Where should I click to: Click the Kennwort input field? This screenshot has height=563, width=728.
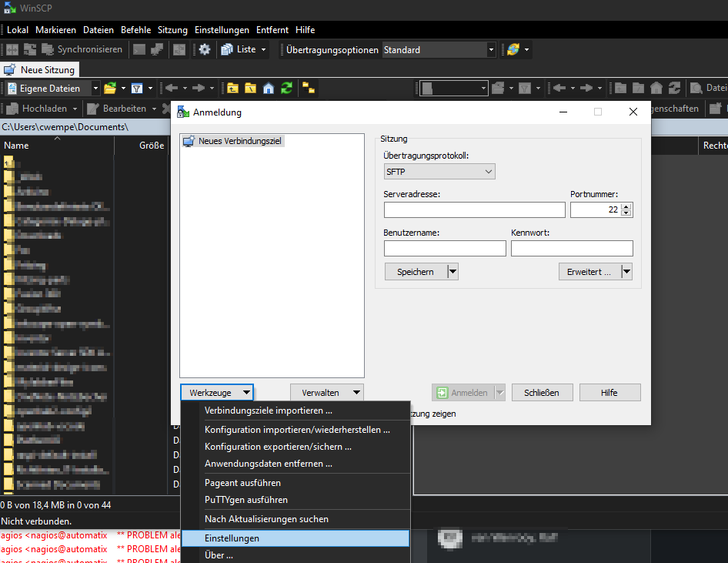pyautogui.click(x=572, y=249)
